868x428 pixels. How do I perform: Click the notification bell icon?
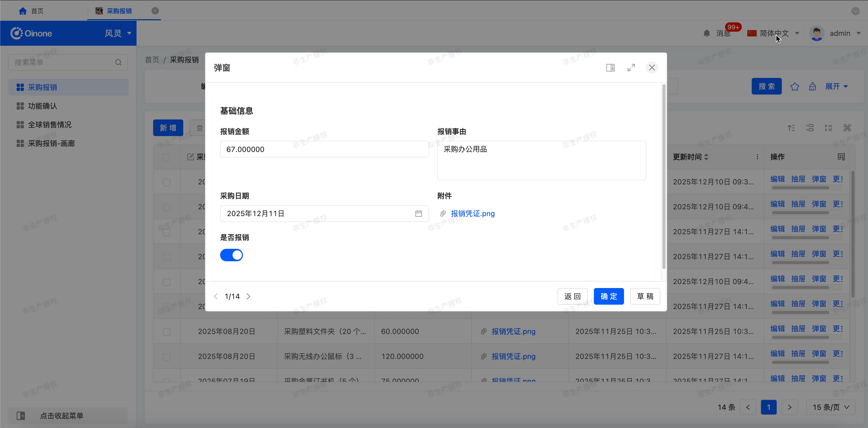point(707,33)
